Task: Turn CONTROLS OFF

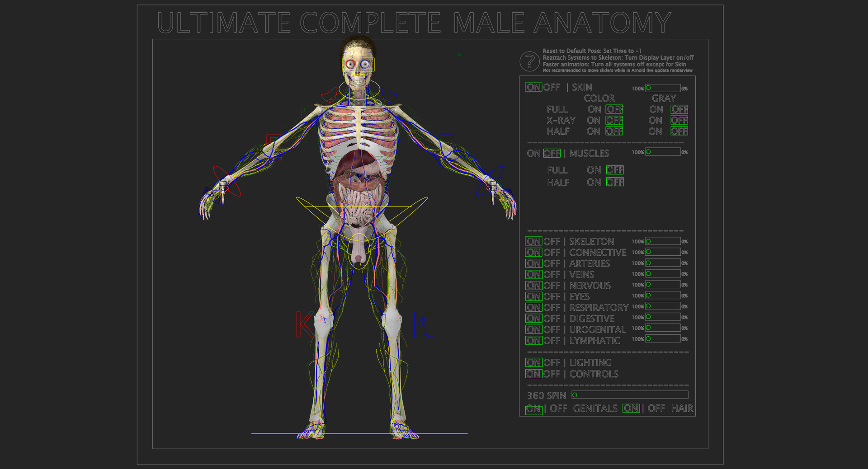Action: 552,374
